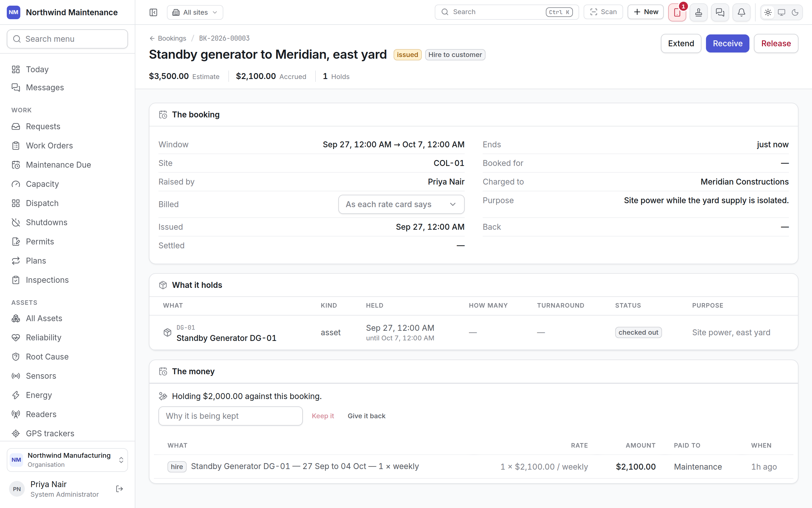The width and height of the screenshot is (812, 508).
Task: Click the Root Cause shield icon
Action: 16,356
